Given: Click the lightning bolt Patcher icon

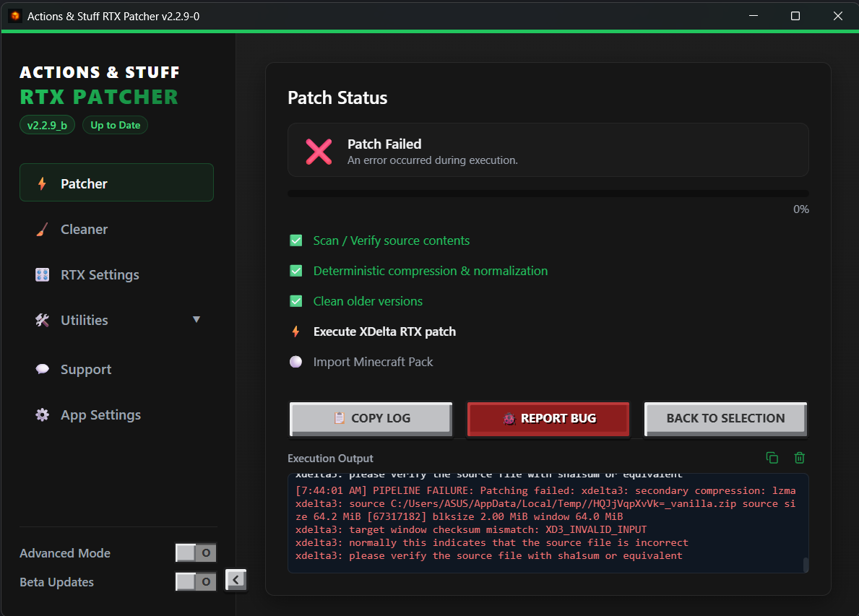Looking at the screenshot, I should point(42,183).
